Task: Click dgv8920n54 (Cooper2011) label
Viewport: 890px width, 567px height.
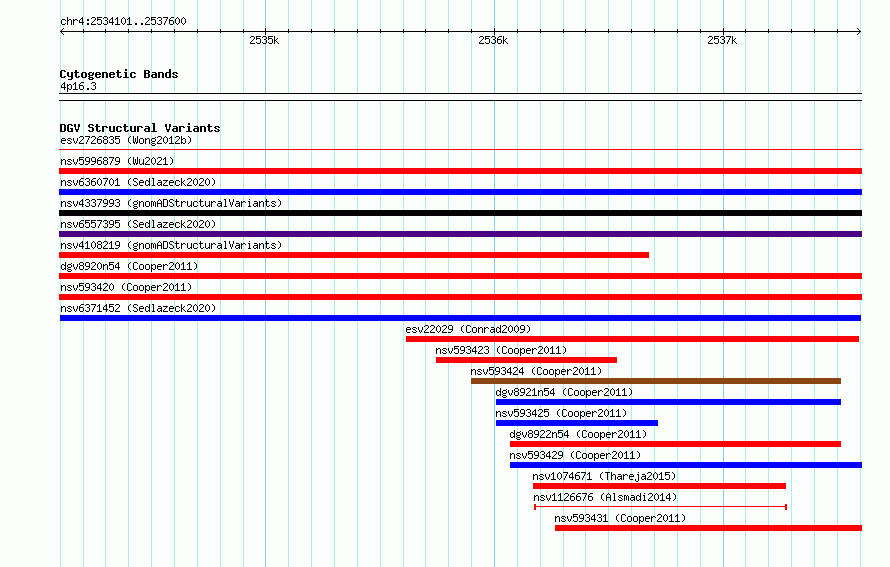Action: click(x=129, y=266)
